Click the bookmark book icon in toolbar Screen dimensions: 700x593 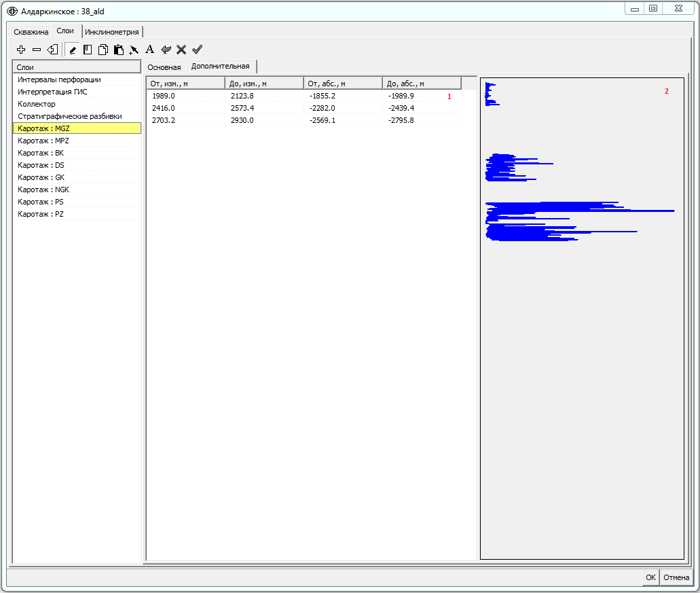[88, 50]
